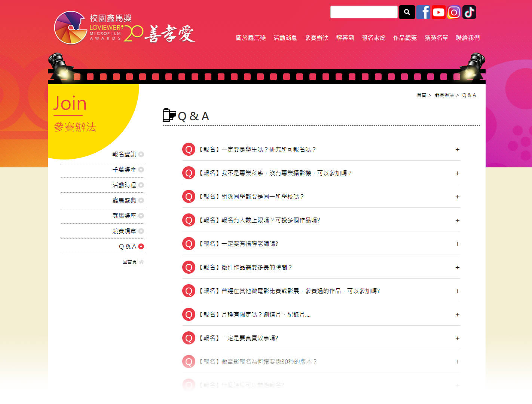Open the Instagram profile icon
The width and height of the screenshot is (532, 404).
pyautogui.click(x=454, y=12)
